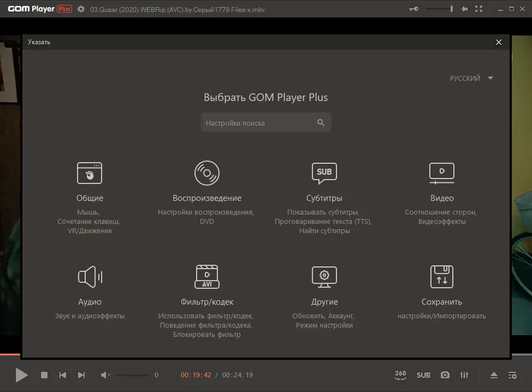
Task: Click the Gusar mkv file name title
Action: 177,9
